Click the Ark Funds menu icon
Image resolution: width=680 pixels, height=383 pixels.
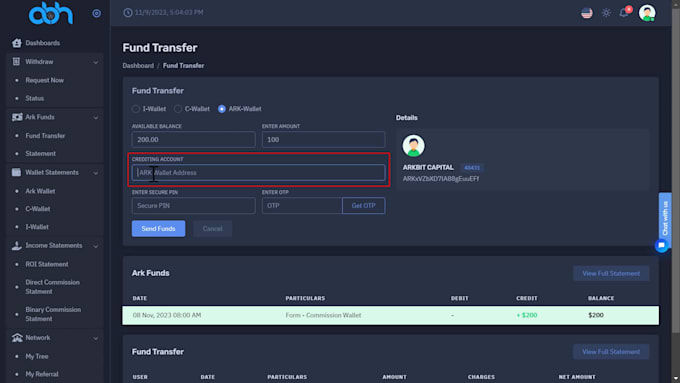pyautogui.click(x=17, y=117)
